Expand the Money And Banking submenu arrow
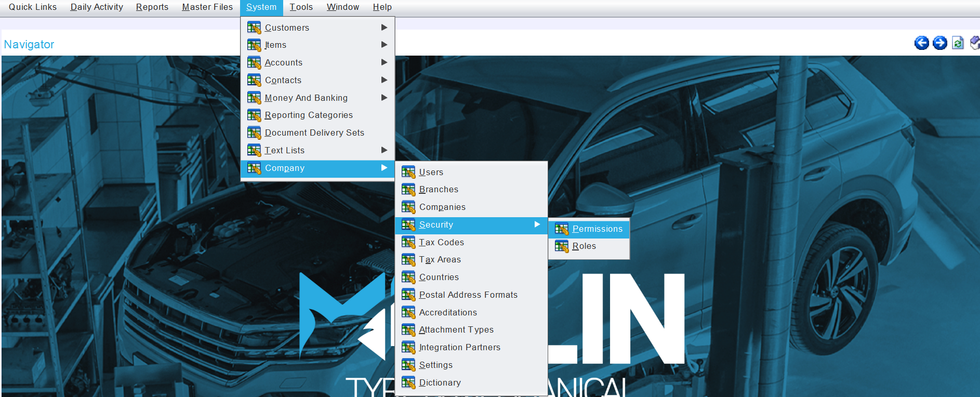 click(384, 98)
